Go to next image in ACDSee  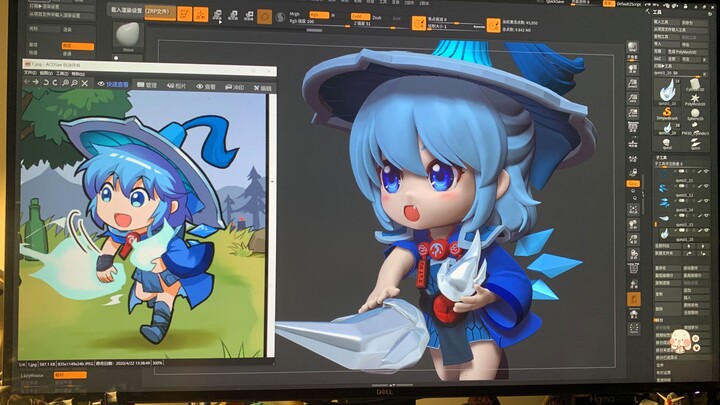(x=36, y=82)
